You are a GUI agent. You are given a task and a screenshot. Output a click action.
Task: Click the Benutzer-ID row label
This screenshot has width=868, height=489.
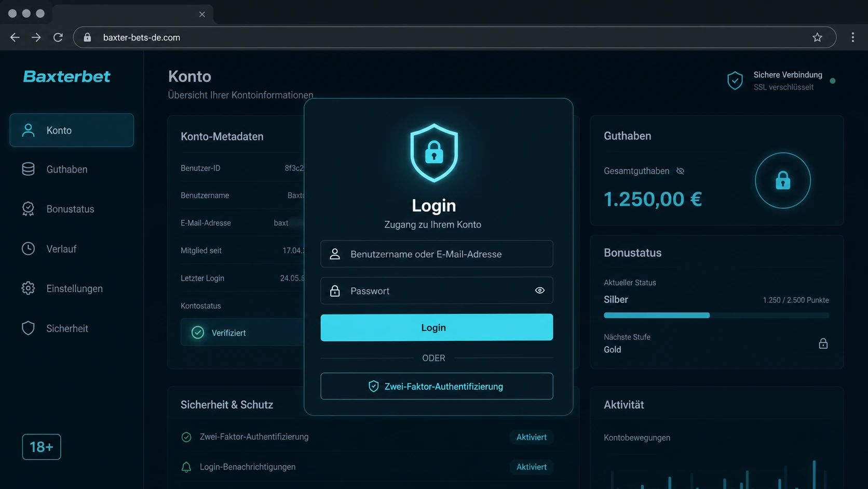(200, 168)
